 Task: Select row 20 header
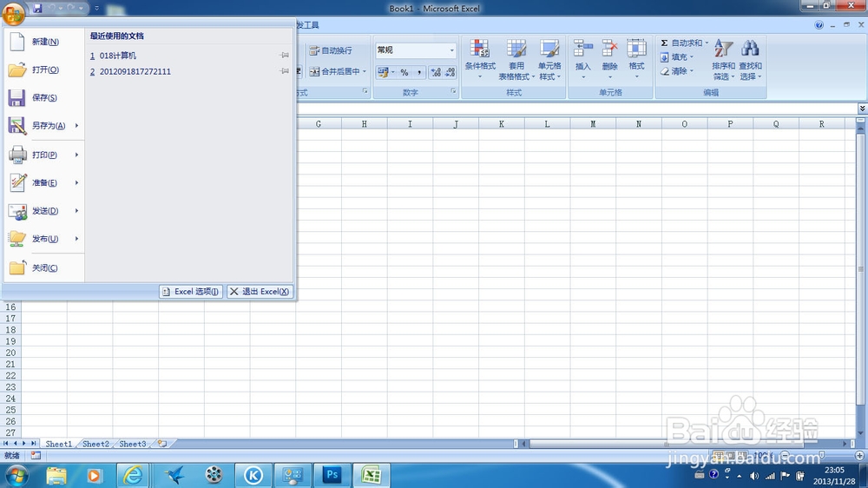point(10,353)
